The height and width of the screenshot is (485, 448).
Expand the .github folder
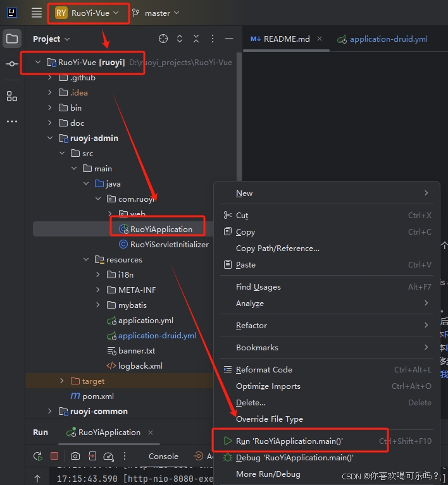[49, 77]
